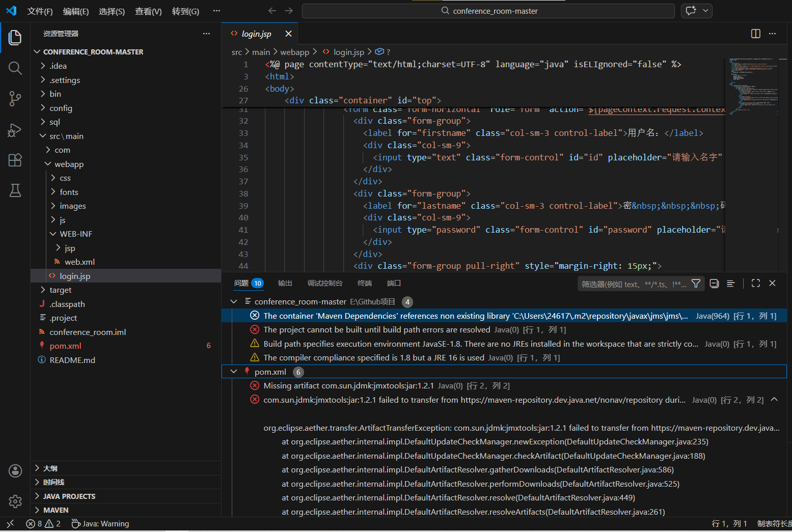Click cursor position 行 1, 列 1 in status bar

point(729,523)
